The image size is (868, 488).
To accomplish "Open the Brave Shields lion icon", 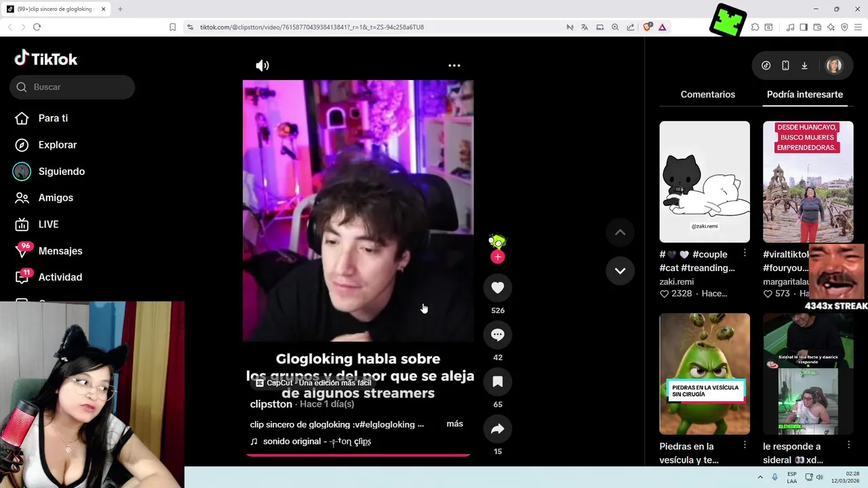I will click(647, 27).
